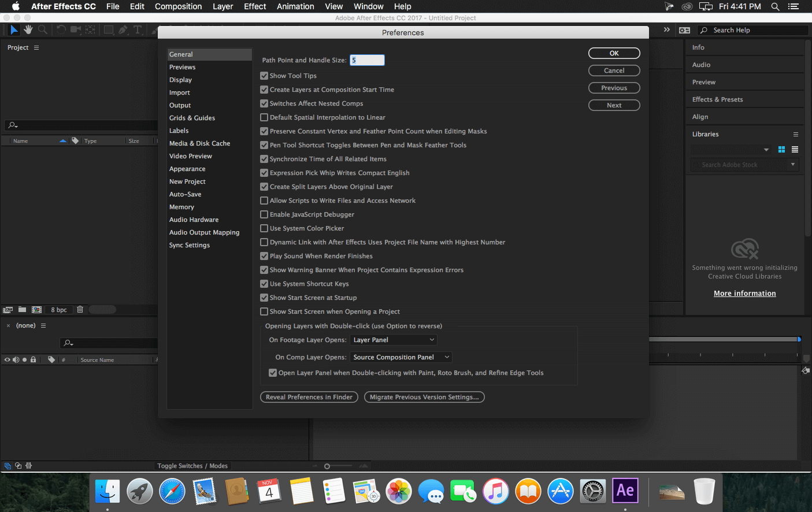Image resolution: width=812 pixels, height=512 pixels.
Task: Open the Composition menu
Action: (178, 6)
